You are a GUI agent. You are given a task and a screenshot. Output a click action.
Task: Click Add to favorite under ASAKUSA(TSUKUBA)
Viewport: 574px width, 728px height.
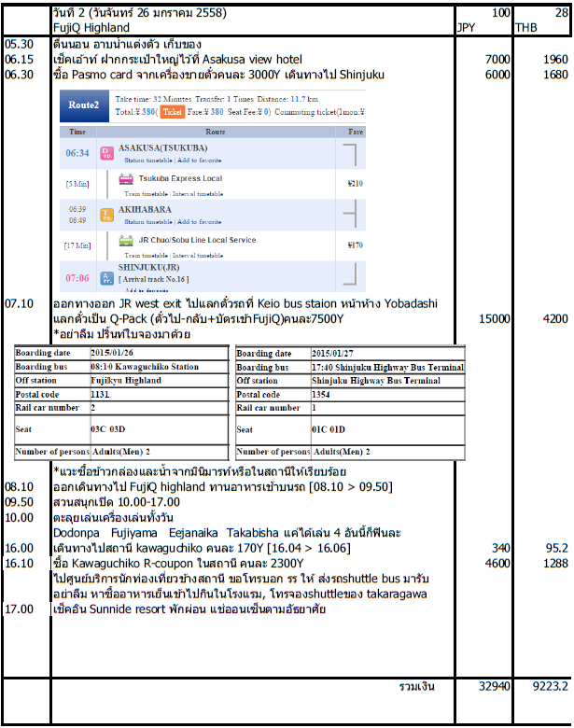(199, 161)
